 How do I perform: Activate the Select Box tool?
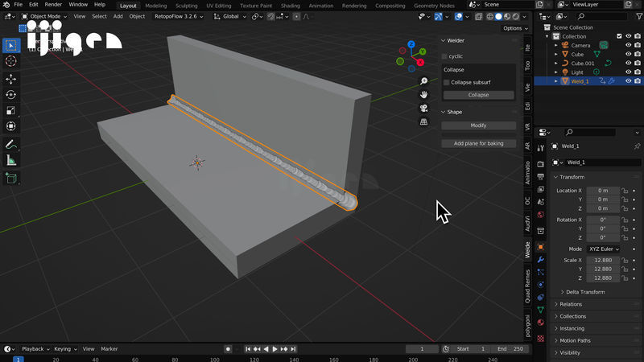coord(11,45)
